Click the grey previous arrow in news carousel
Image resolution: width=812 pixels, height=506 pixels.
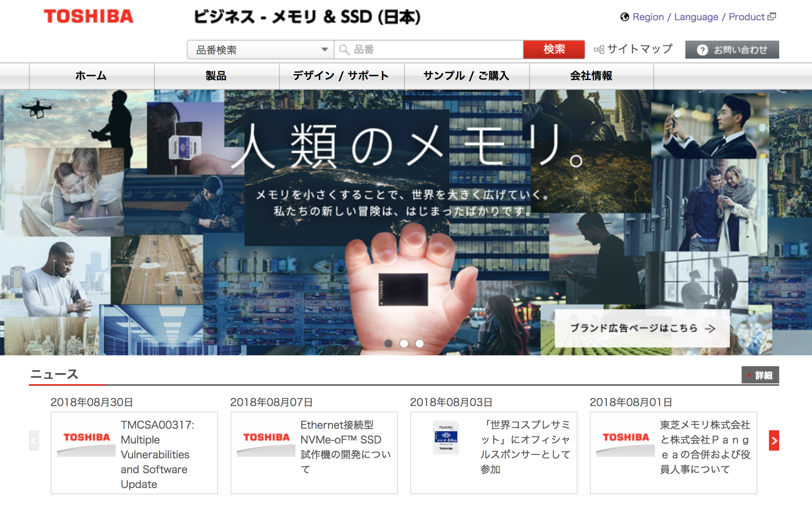pyautogui.click(x=34, y=440)
